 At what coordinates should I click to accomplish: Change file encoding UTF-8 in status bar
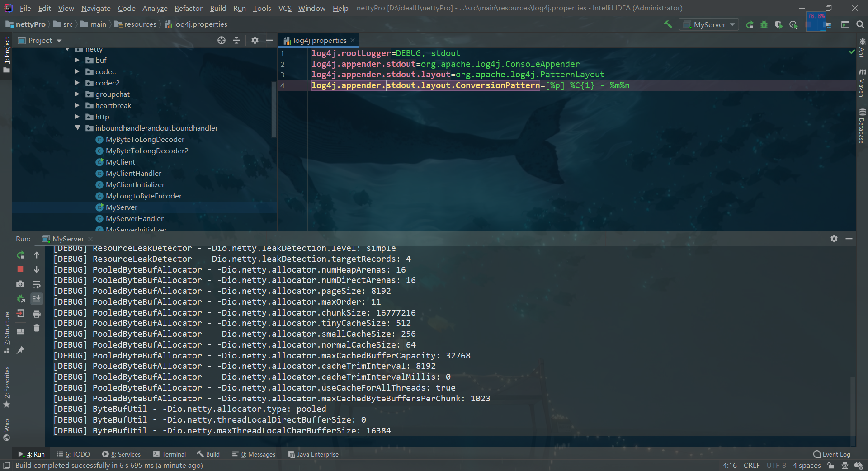(776, 466)
